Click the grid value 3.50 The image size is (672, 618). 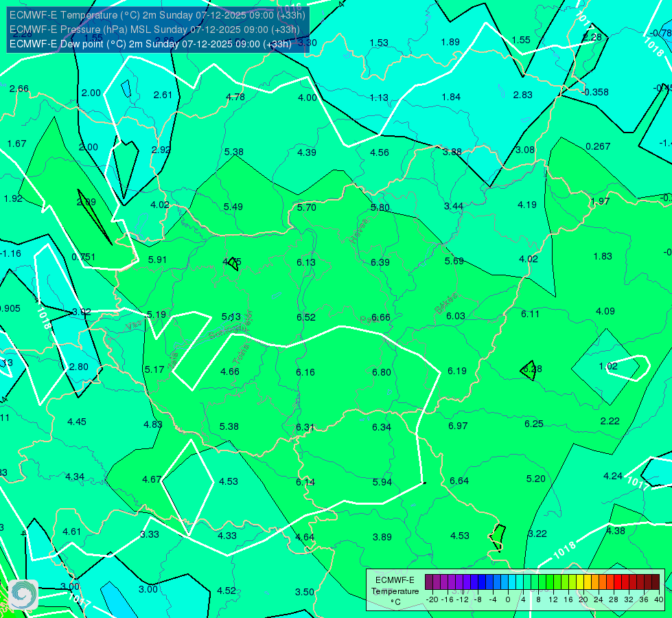[305, 593]
